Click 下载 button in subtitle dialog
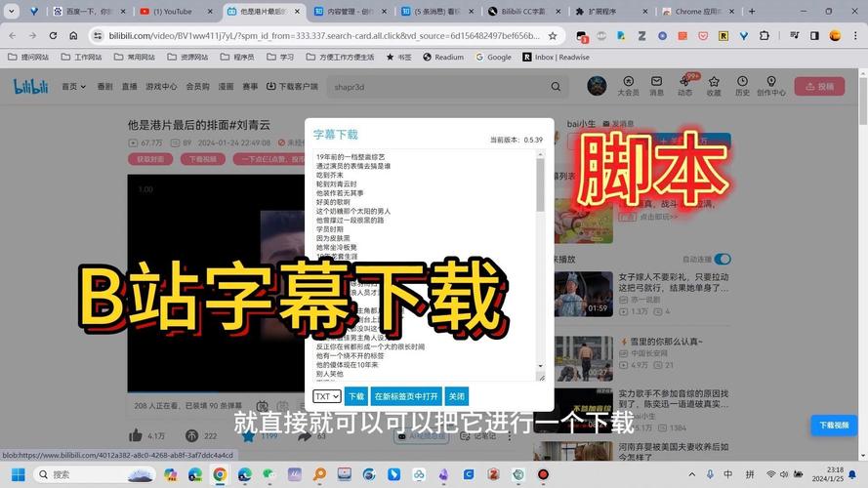The width and height of the screenshot is (868, 488). pos(355,396)
